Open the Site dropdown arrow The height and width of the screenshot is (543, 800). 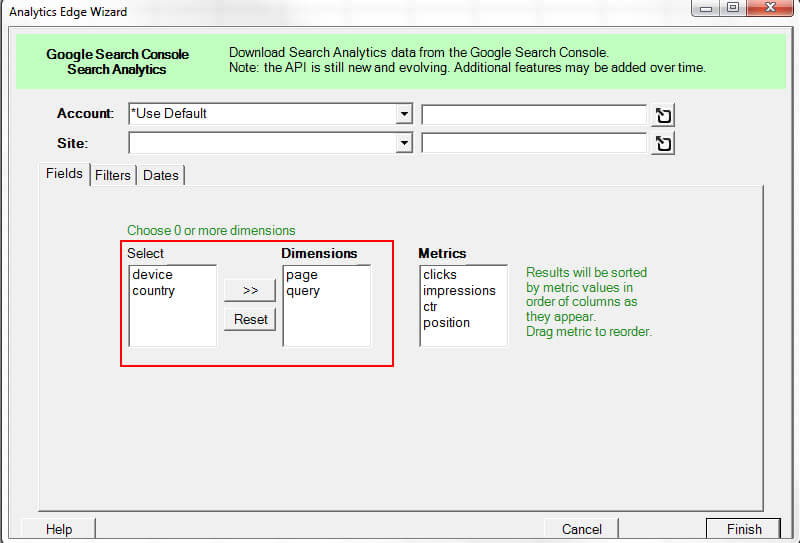tap(404, 143)
